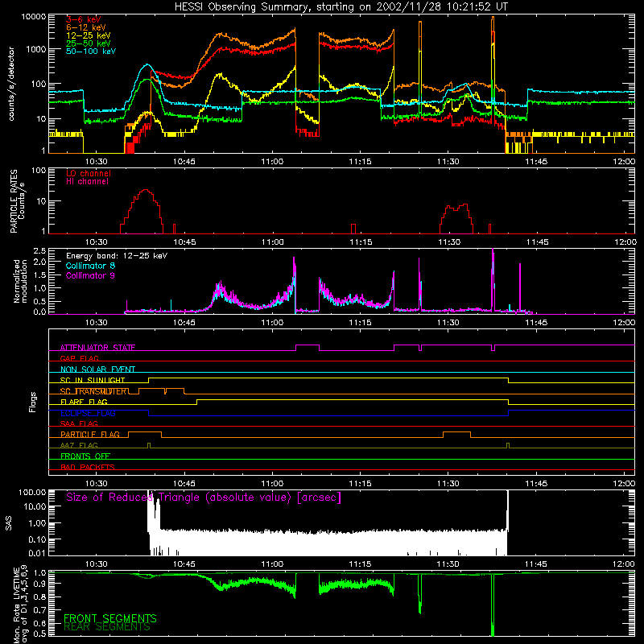Click the 0.6 livetime tick label
This screenshot has width=644, height=644.
click(x=39, y=623)
